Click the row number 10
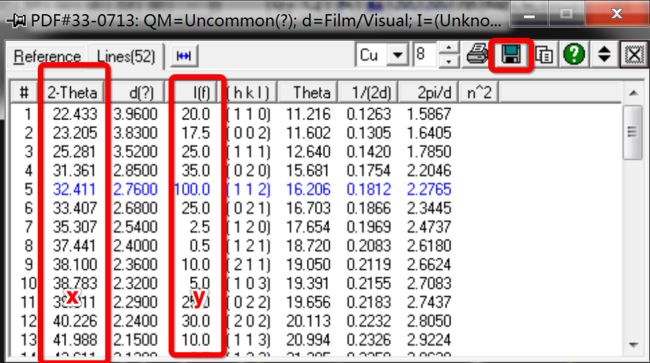 29,283
